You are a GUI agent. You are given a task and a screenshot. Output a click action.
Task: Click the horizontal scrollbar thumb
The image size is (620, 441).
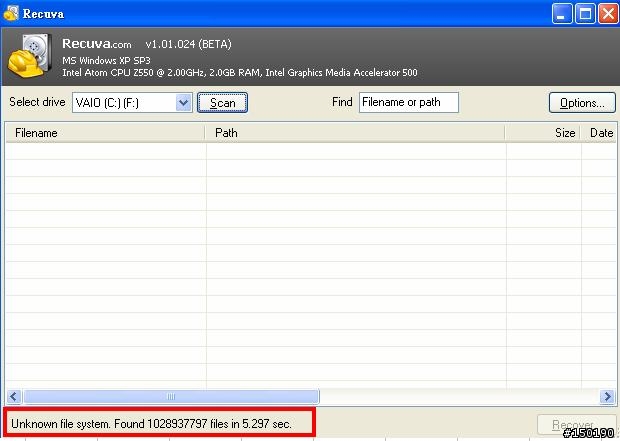tap(171, 396)
